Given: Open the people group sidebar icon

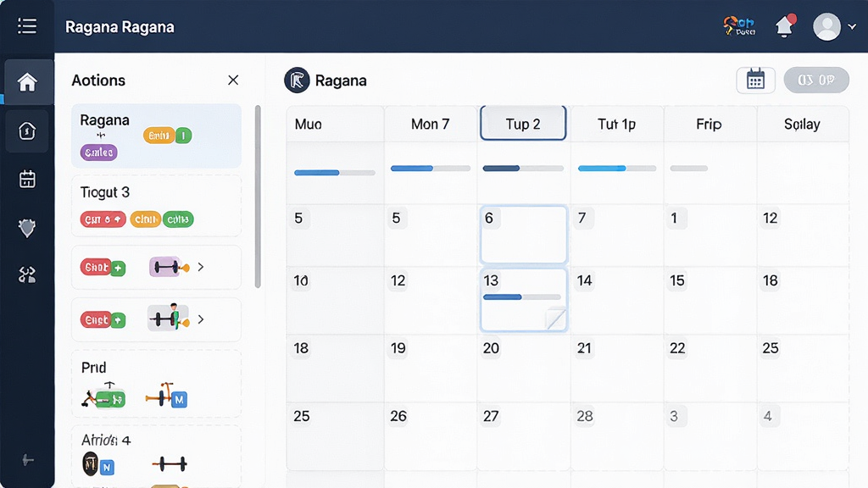Looking at the screenshot, I should [26, 274].
